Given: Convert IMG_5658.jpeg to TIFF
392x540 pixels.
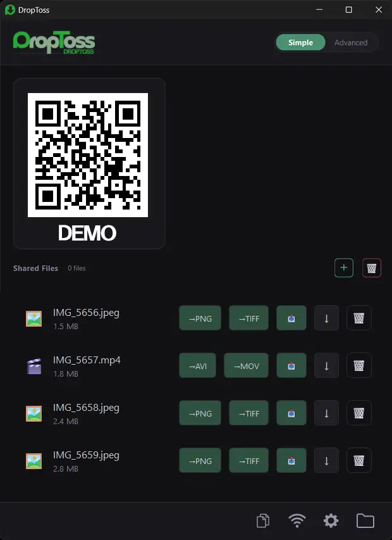Looking at the screenshot, I should [x=249, y=413].
